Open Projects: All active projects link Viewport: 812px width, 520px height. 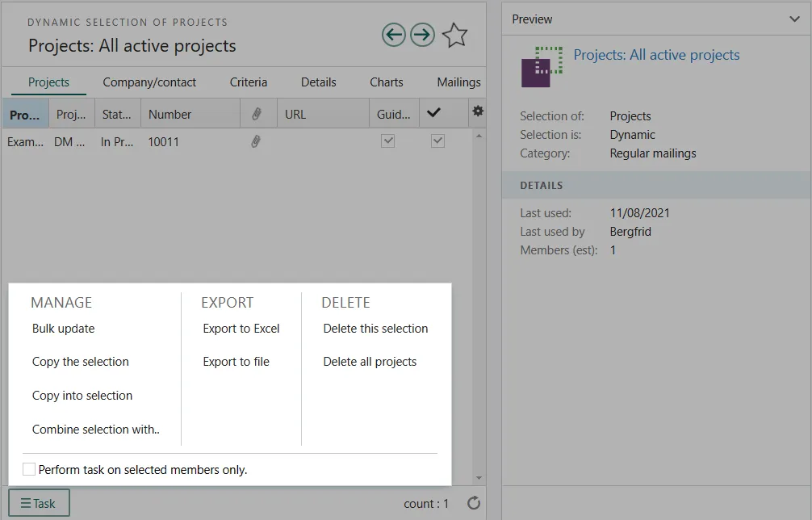[656, 55]
